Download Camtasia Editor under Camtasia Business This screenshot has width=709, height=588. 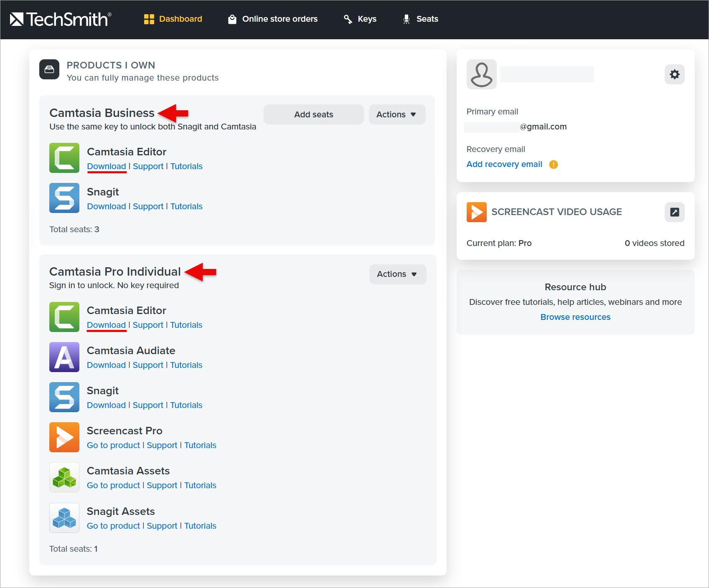click(107, 167)
